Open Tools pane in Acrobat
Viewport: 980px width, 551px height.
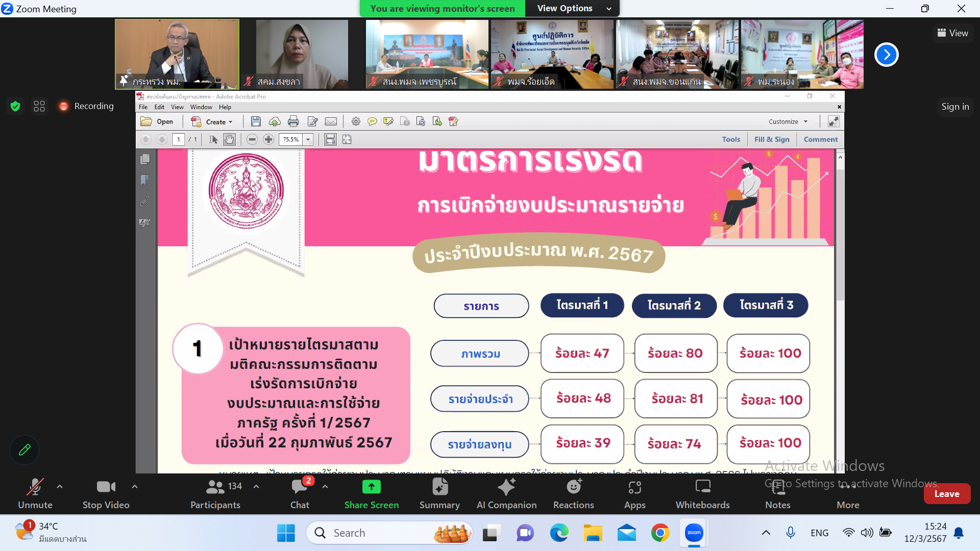tap(731, 139)
